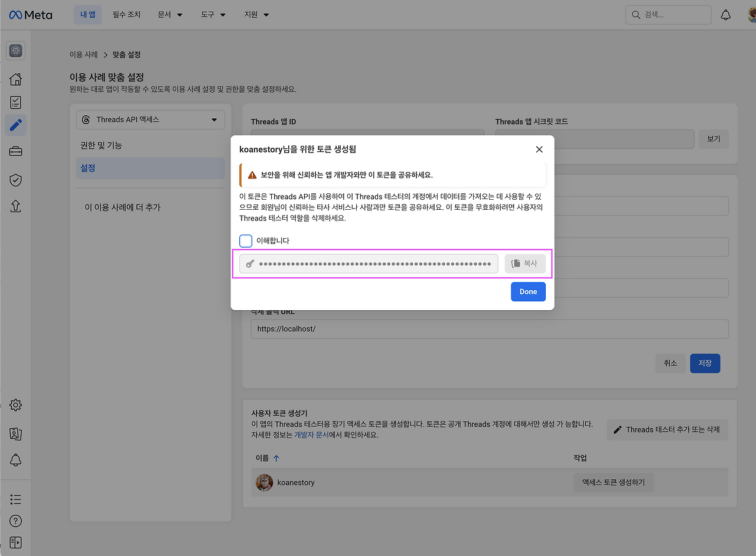
Task: Go to the home dashboard icon
Action: [x=16, y=79]
